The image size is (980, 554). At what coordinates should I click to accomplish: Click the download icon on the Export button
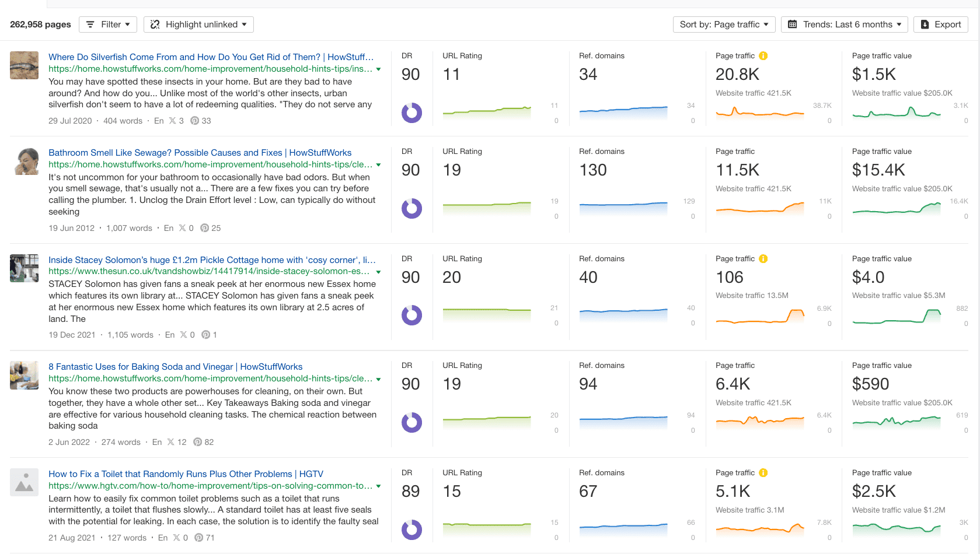tap(924, 24)
